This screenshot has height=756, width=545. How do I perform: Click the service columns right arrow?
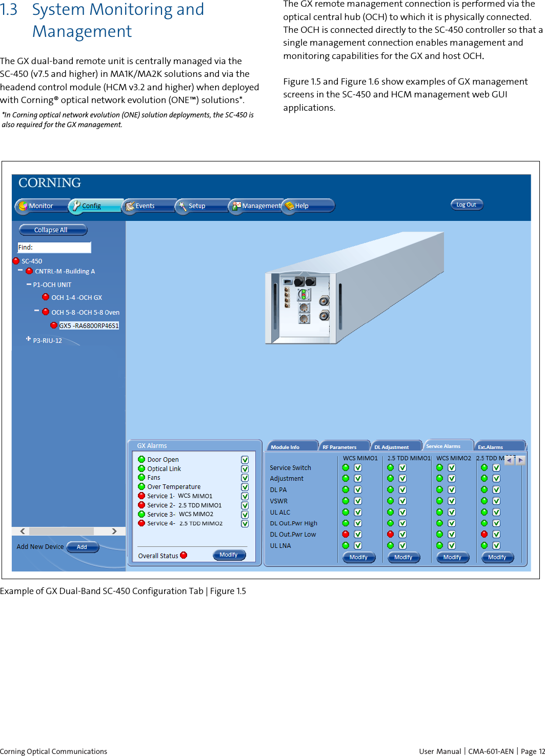point(520,460)
